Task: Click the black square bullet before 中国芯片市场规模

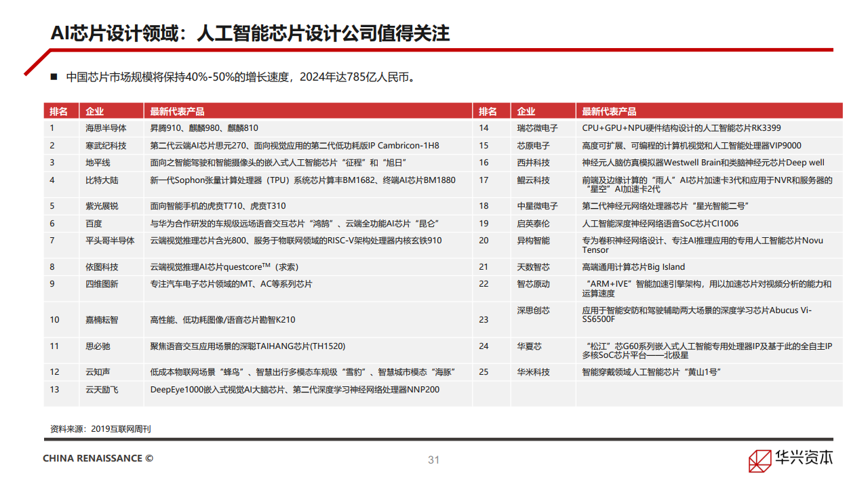Action: (54, 77)
